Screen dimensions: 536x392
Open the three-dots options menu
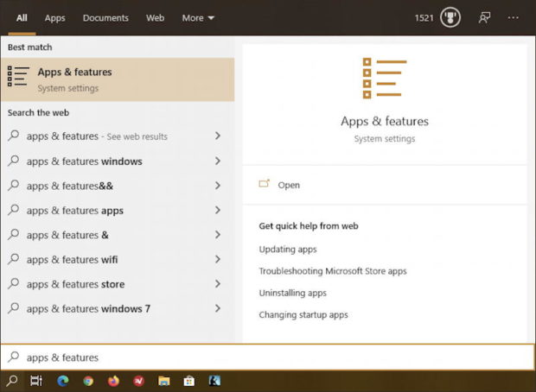[514, 17]
